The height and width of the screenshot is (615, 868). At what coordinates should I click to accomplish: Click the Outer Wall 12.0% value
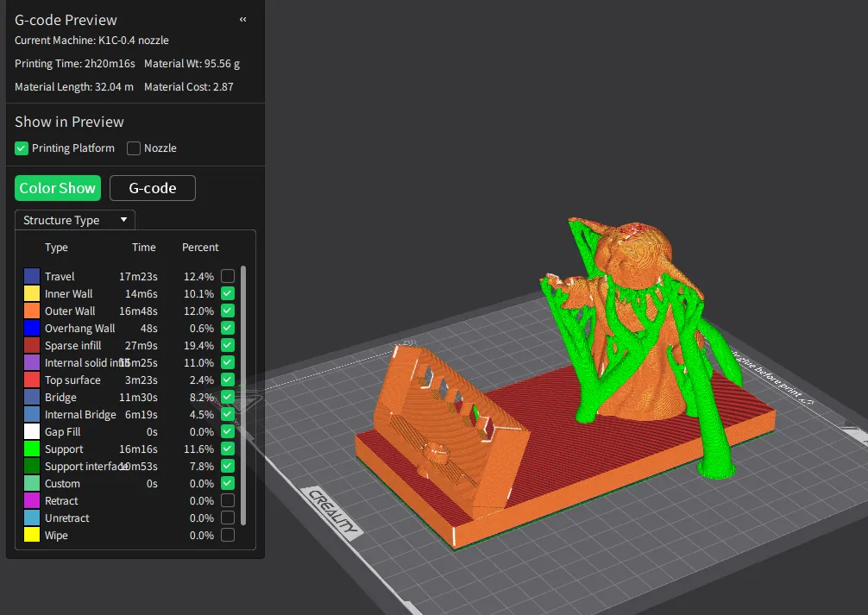(x=198, y=311)
